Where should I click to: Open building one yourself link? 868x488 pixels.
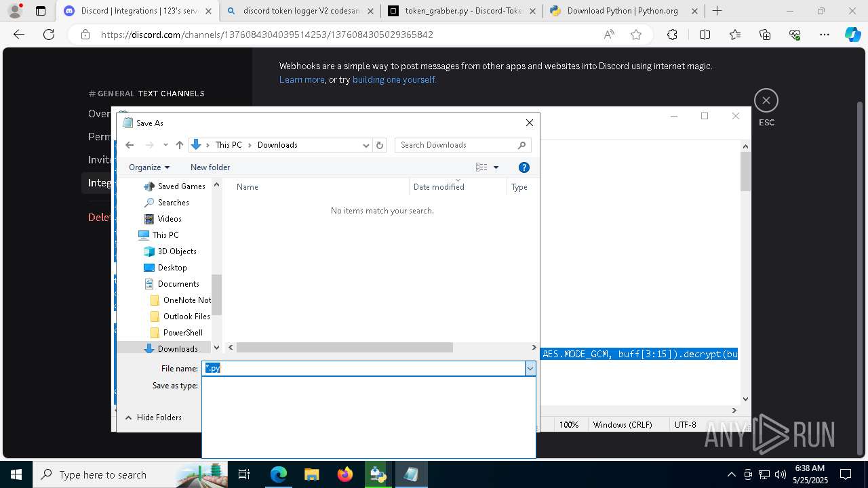click(393, 79)
